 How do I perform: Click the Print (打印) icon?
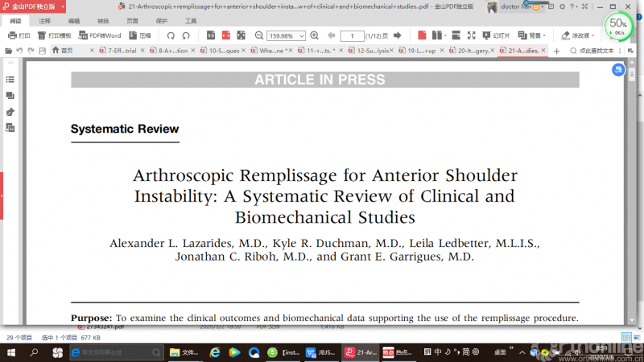click(x=19, y=36)
